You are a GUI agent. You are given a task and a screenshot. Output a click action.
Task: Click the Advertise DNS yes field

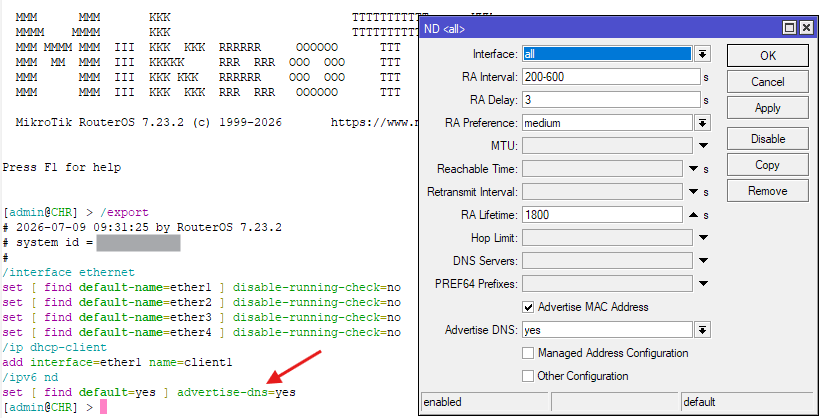pyautogui.click(x=607, y=330)
